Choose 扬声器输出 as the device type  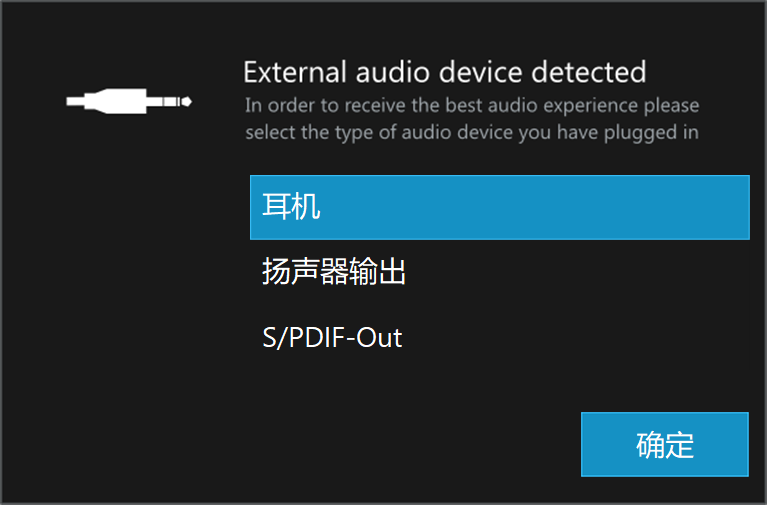499,272
